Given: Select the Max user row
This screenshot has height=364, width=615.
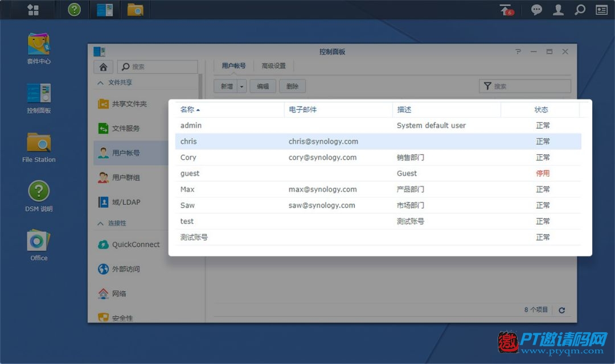Looking at the screenshot, I should click(x=378, y=189).
